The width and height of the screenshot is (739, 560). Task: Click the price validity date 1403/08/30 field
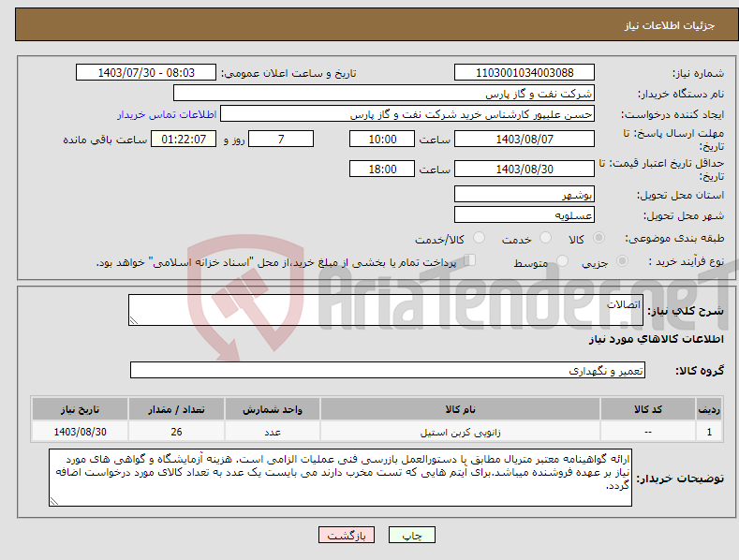coord(525,169)
